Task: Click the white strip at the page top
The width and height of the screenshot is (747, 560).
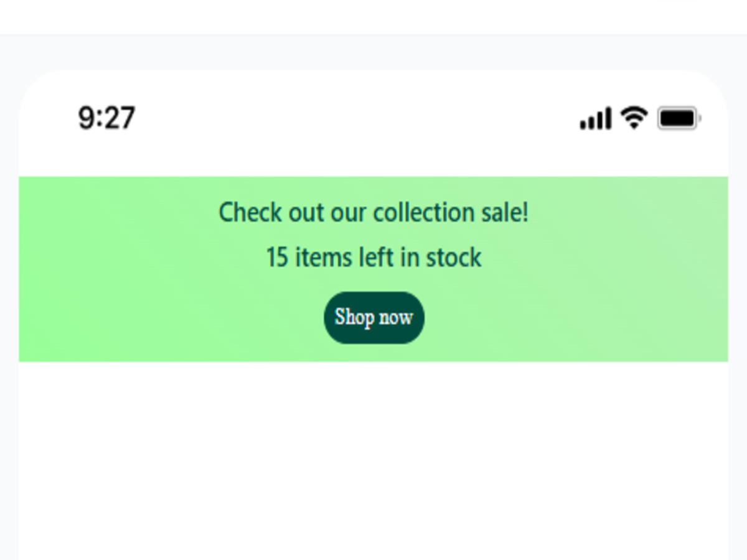Action: tap(374, 17)
